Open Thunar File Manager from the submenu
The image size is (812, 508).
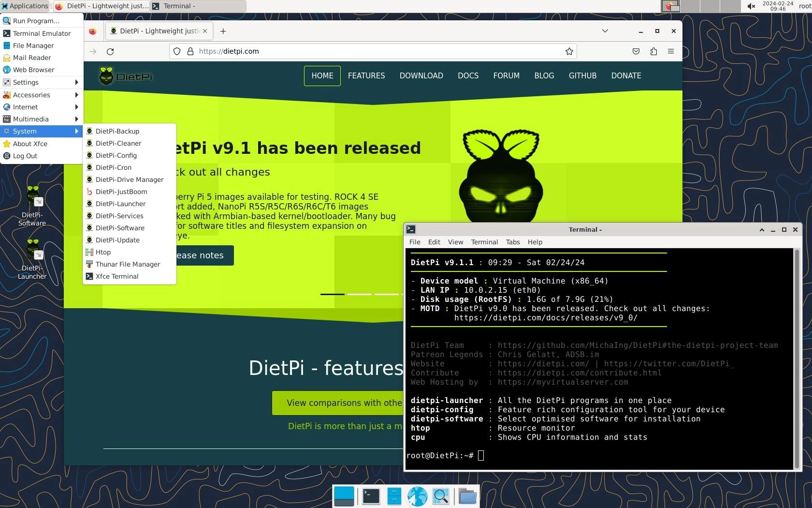tap(130, 264)
